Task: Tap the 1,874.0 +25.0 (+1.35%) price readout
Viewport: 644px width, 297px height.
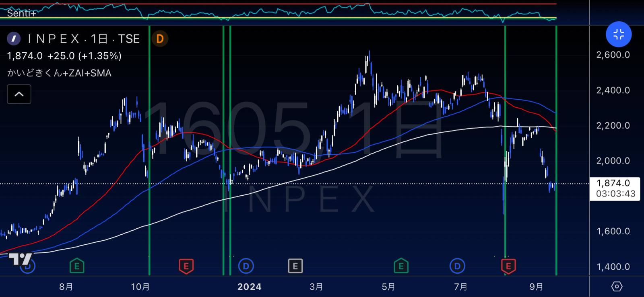Action: click(x=64, y=56)
